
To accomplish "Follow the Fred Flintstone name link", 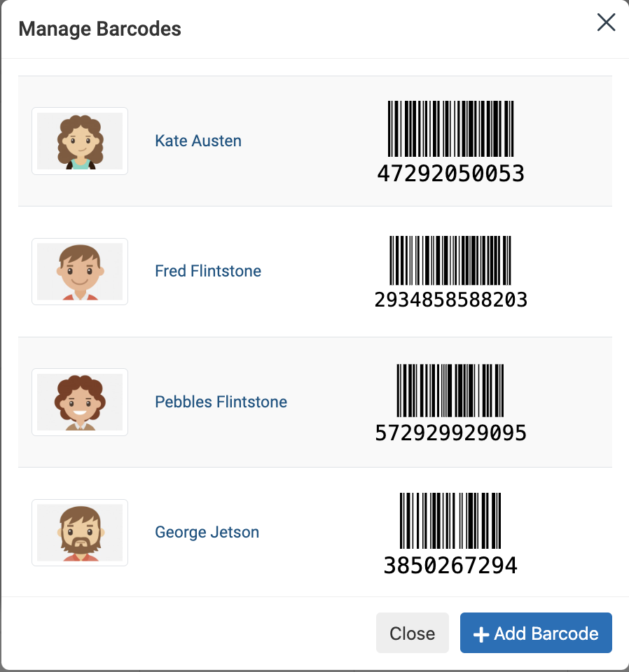I will (208, 271).
